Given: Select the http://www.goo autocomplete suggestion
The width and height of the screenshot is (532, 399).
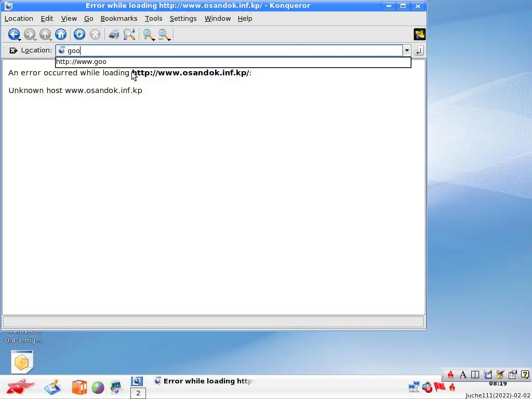Looking at the screenshot, I should 233,62.
